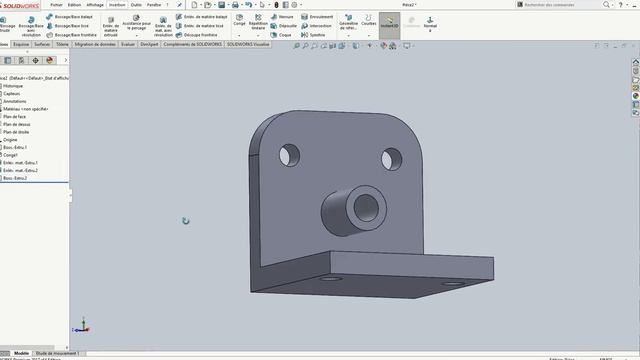
Task: Open the Insertion menu
Action: click(x=117, y=5)
